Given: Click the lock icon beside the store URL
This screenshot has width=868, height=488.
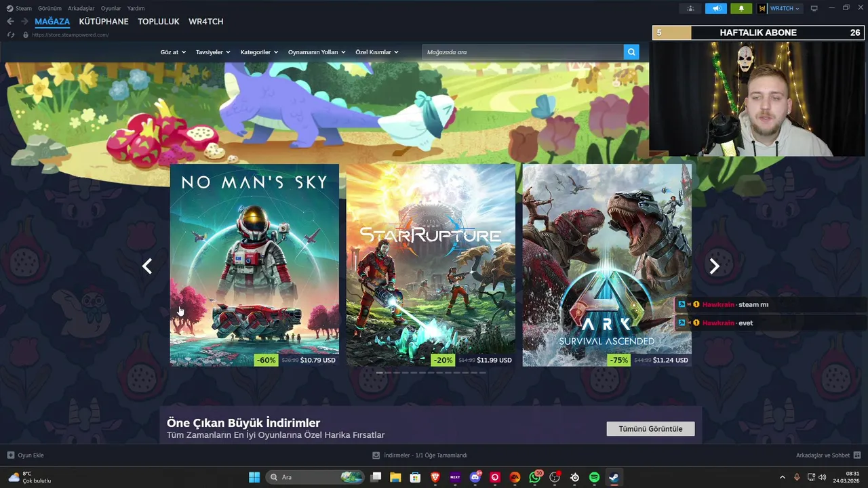Looking at the screenshot, I should point(26,35).
